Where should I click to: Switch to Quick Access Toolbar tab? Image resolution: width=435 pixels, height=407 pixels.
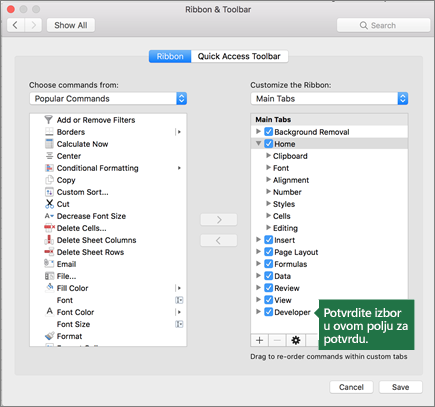239,56
